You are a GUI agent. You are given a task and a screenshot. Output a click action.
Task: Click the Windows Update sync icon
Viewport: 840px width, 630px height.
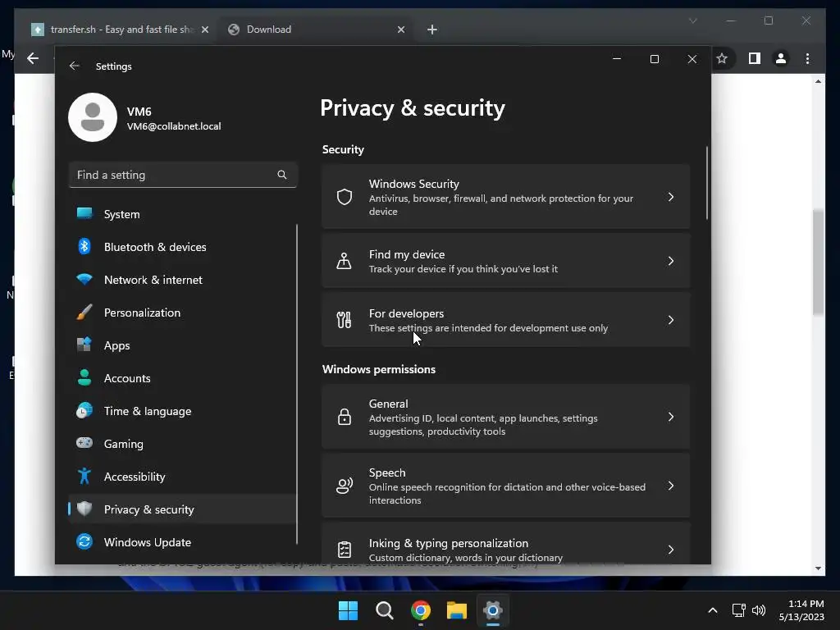(x=84, y=541)
